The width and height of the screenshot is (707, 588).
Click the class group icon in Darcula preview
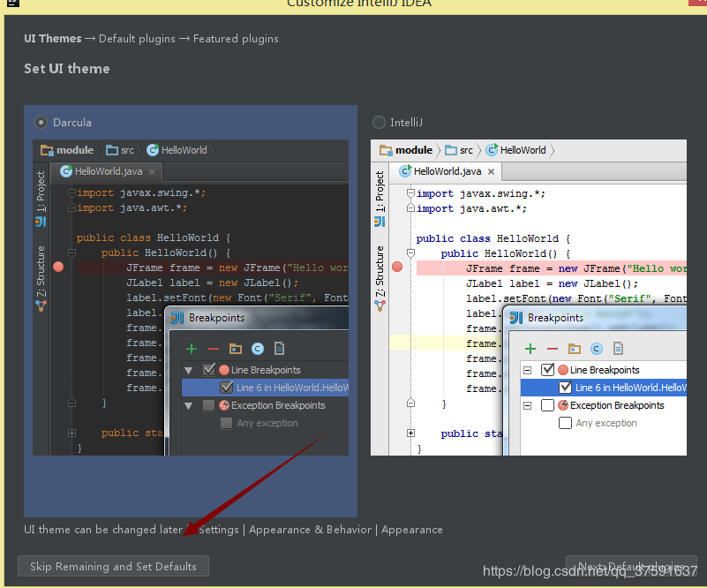pos(258,349)
